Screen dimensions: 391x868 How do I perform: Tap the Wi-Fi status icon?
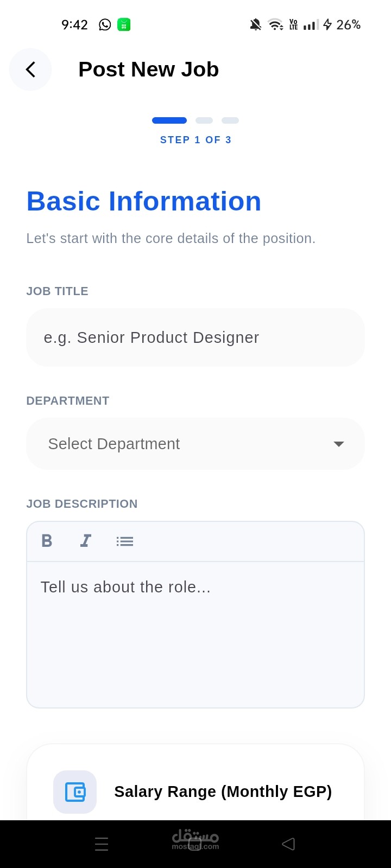click(x=275, y=24)
